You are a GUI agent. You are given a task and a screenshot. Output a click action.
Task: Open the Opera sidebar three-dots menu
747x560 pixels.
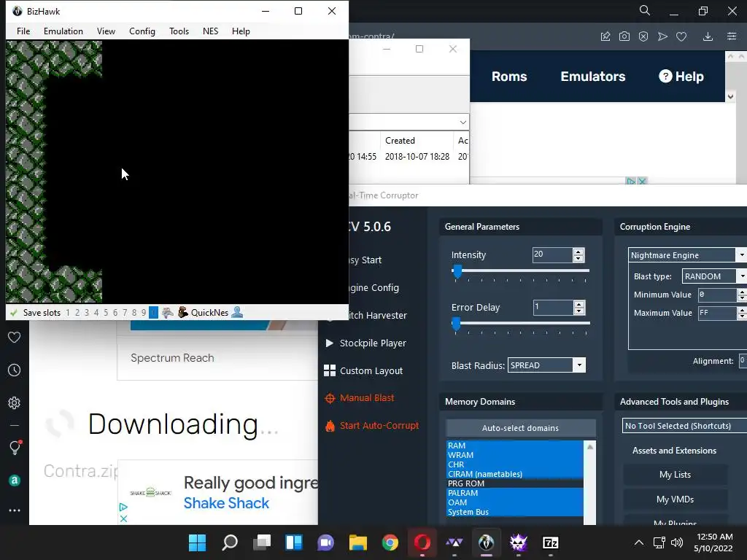tap(15, 510)
